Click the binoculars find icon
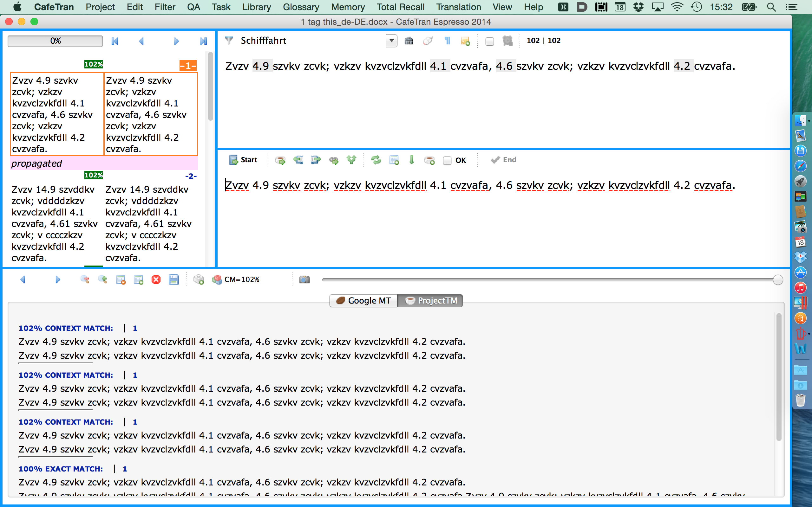812x507 pixels. 409,41
